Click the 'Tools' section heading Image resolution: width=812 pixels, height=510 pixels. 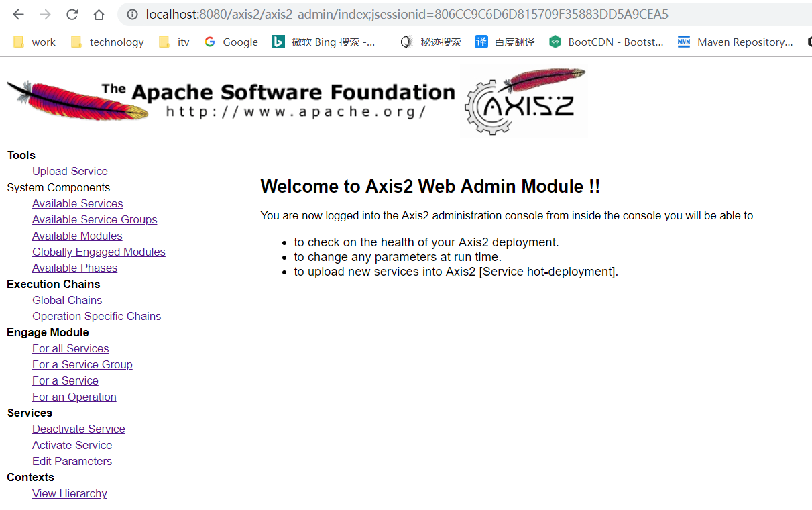coord(21,155)
